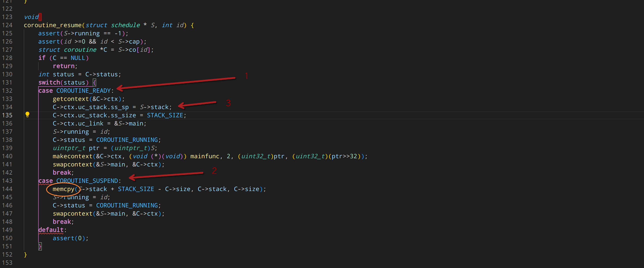Click the default label on line 149
The width and height of the screenshot is (644, 268).
51,230
